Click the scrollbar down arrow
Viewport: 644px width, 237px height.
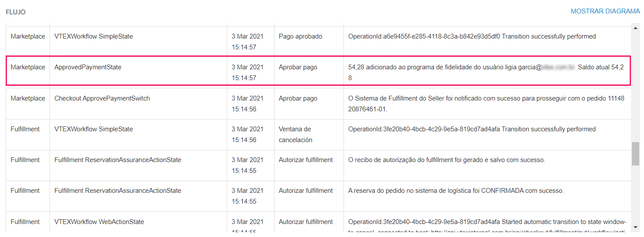pos(636,227)
